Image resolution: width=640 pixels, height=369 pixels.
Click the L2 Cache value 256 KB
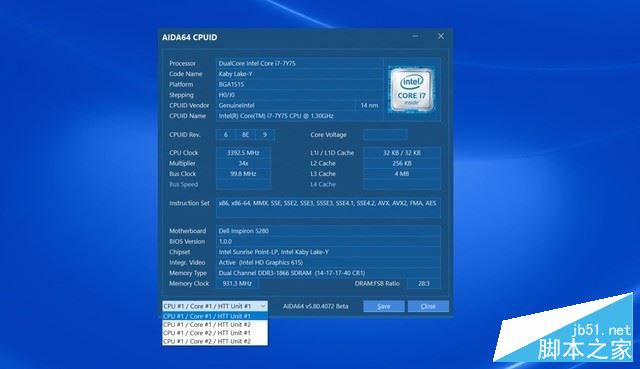coord(402,163)
